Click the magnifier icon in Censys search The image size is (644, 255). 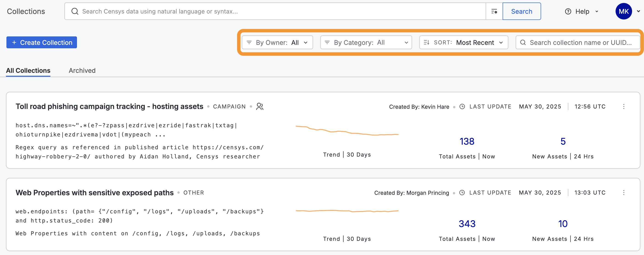[x=75, y=11]
